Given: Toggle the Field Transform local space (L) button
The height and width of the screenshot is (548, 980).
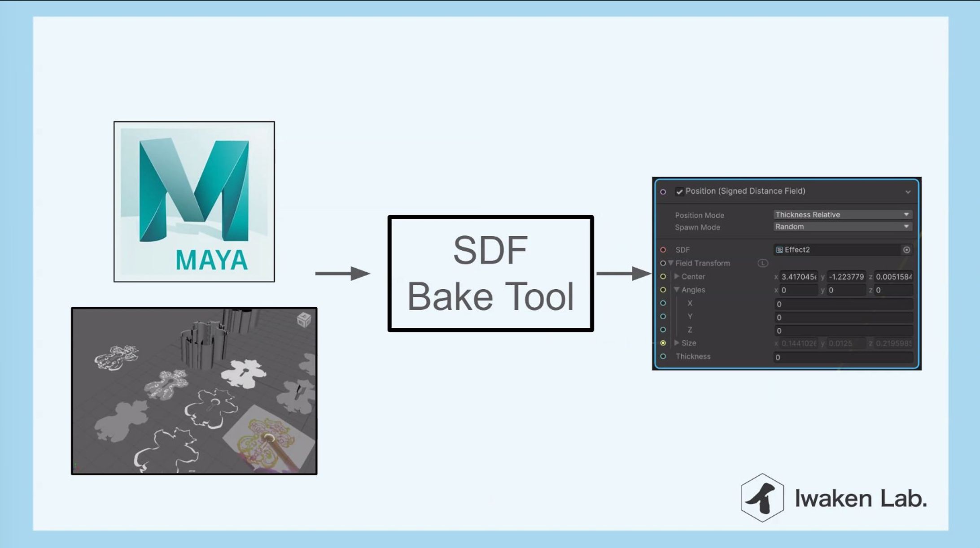Looking at the screenshot, I should [x=762, y=263].
